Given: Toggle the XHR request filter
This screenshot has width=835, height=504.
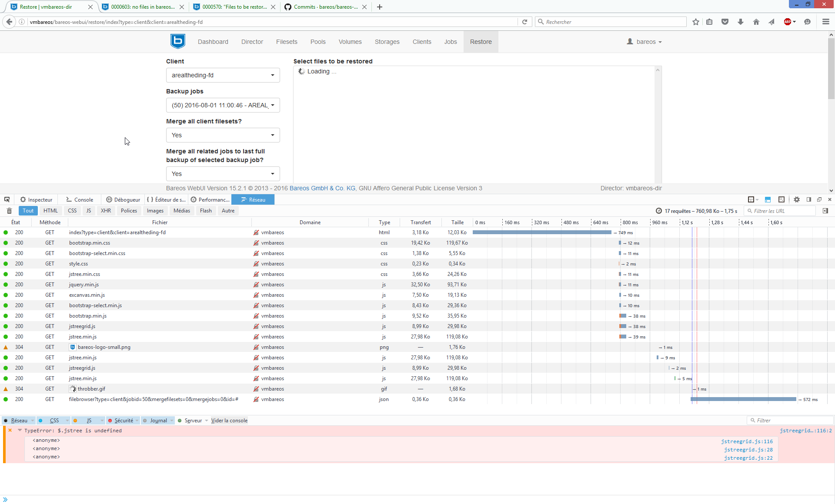Looking at the screenshot, I should 106,211.
